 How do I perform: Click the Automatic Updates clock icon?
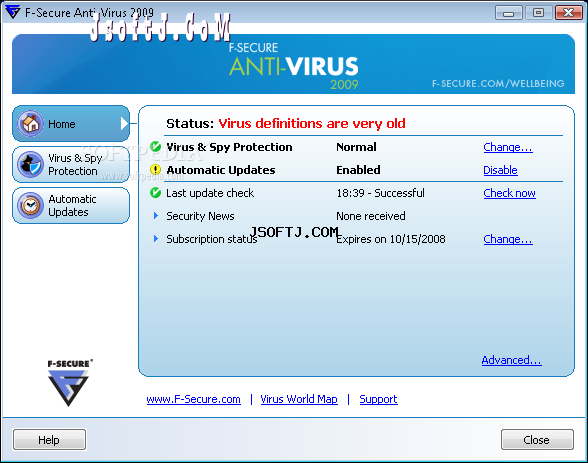[x=30, y=205]
